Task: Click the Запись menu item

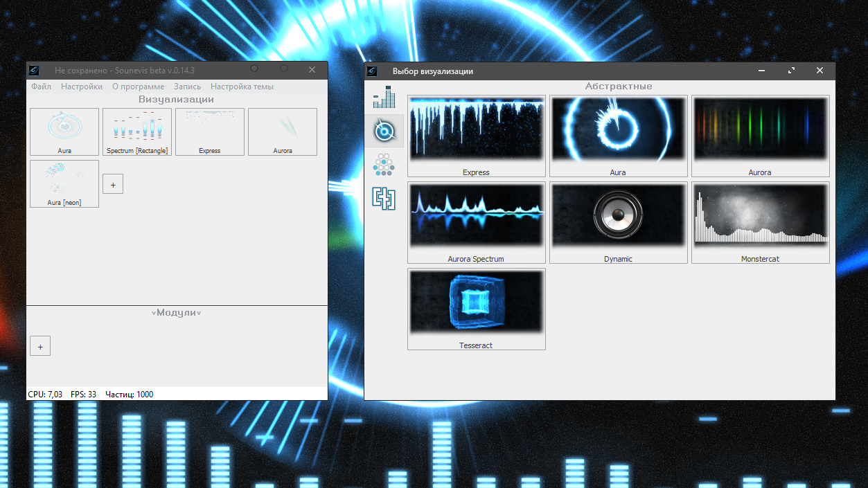Action: (187, 87)
